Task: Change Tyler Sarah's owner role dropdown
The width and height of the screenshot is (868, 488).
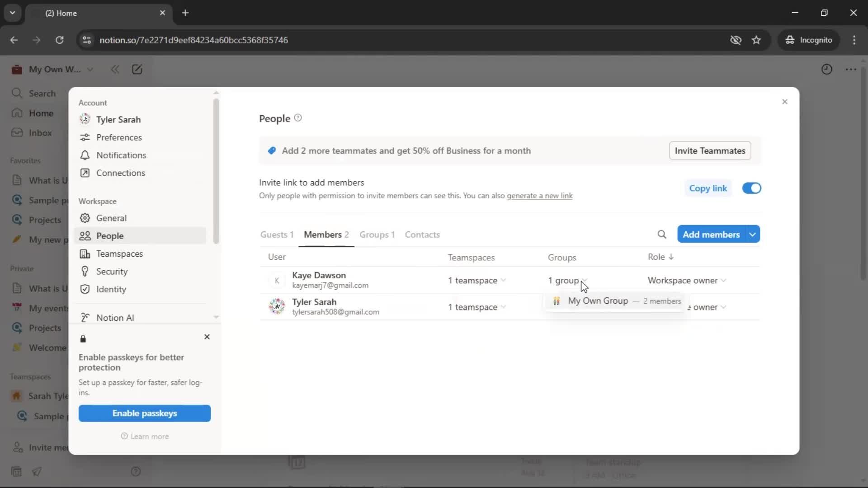Action: [x=707, y=307]
